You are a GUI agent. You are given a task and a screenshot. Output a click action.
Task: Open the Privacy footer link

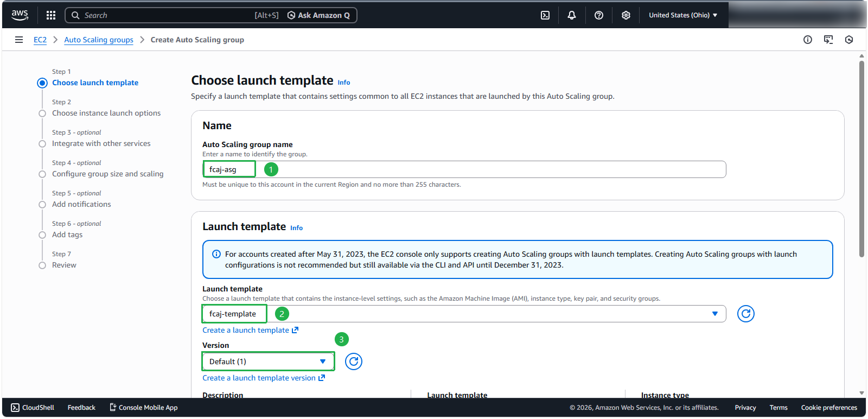tap(745, 408)
